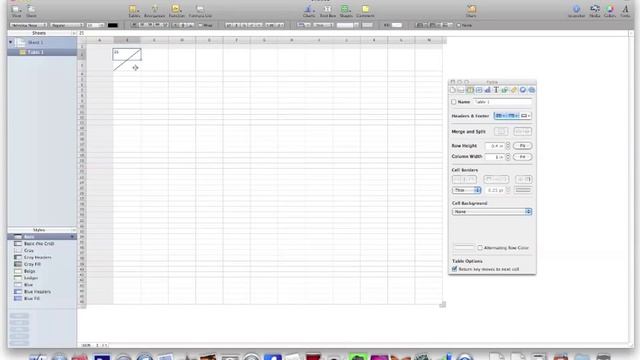Open the Formula List toolbar icon
The height and width of the screenshot is (360, 640).
point(200,11)
